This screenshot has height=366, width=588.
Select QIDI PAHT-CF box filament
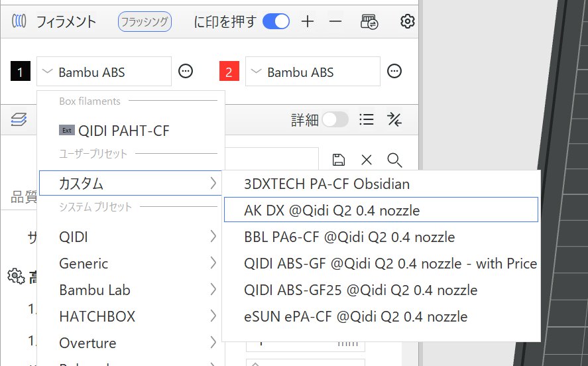click(x=124, y=131)
